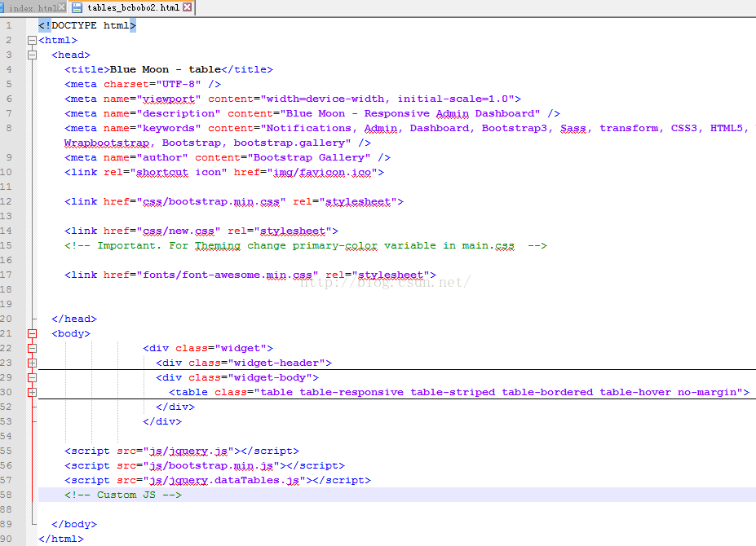Click the js/jquery.js script src
This screenshot has width=756, height=546.
point(188,451)
